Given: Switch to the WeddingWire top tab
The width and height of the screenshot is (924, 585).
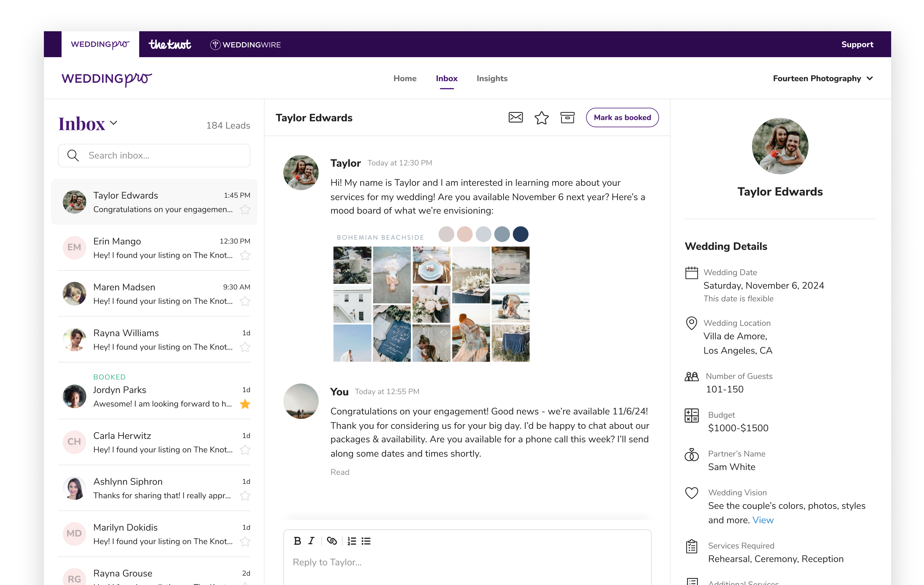Looking at the screenshot, I should point(246,44).
